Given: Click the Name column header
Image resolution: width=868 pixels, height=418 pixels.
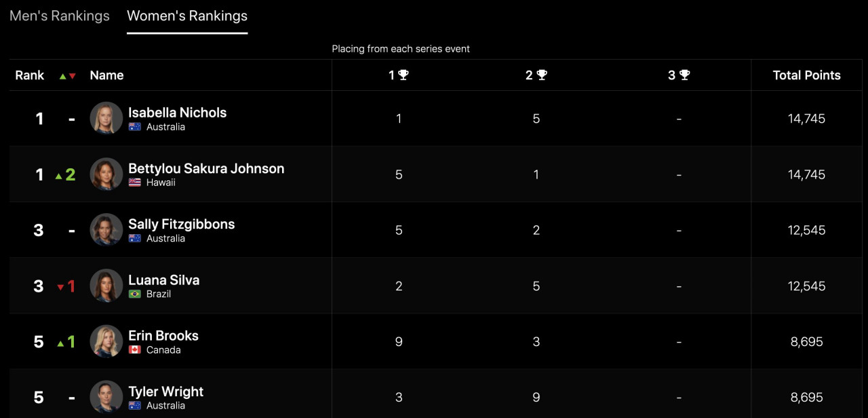Looking at the screenshot, I should tap(106, 75).
